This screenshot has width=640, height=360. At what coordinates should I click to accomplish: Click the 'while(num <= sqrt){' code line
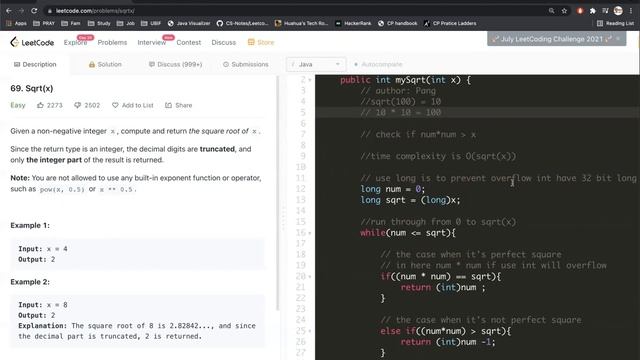(x=408, y=233)
